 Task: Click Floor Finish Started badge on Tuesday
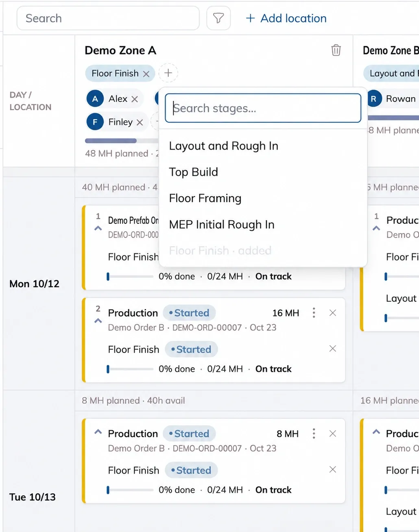191,470
